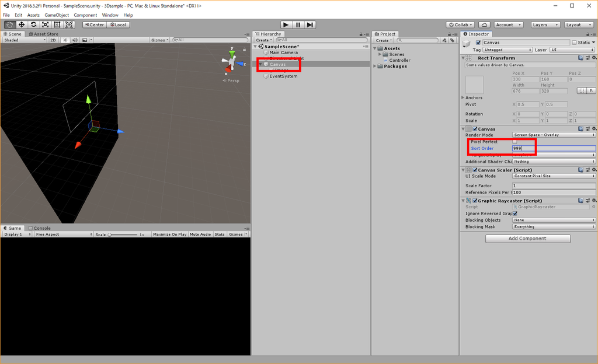The width and height of the screenshot is (598, 364).
Task: Toggle scene lighting icon in Scene view
Action: [x=65, y=40]
